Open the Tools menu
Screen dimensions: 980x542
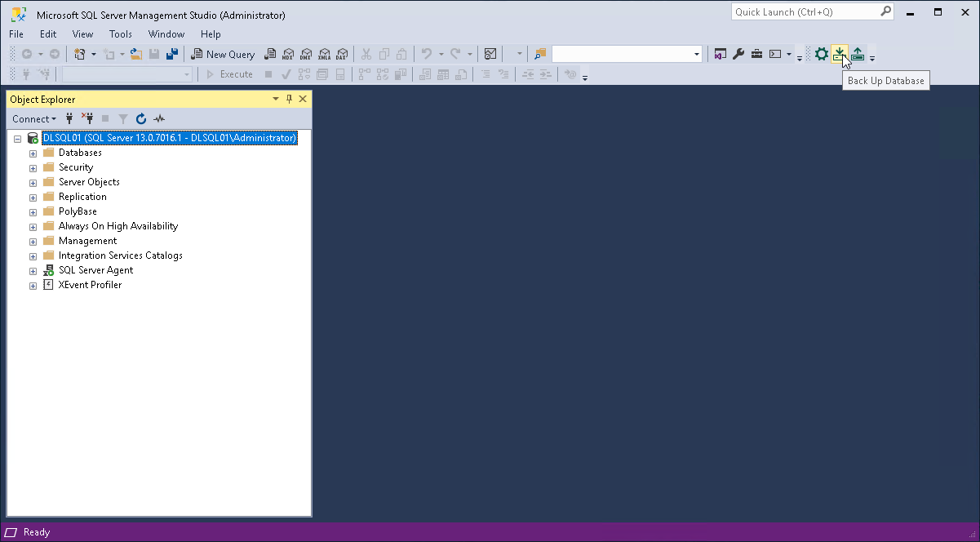pos(121,34)
